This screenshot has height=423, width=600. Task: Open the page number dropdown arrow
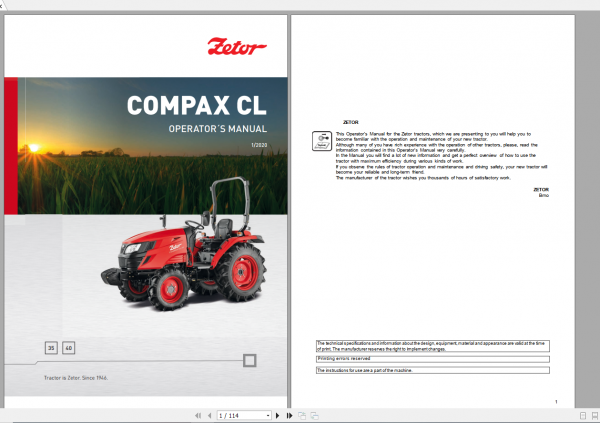(268, 415)
